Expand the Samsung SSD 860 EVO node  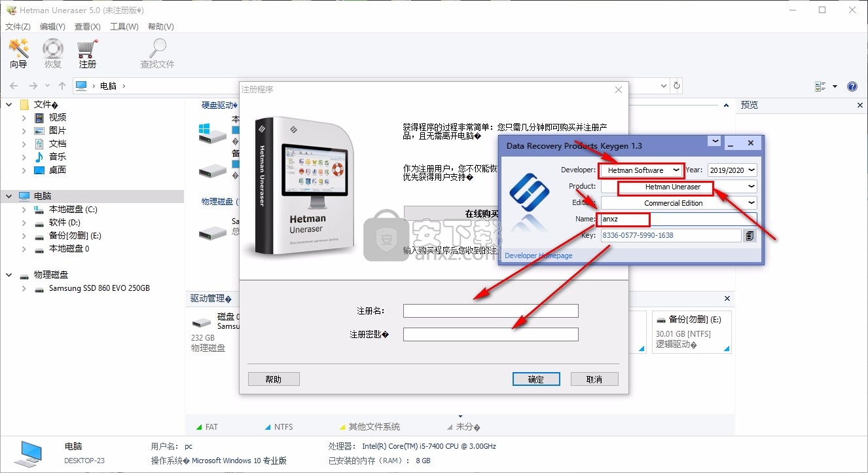(24, 288)
